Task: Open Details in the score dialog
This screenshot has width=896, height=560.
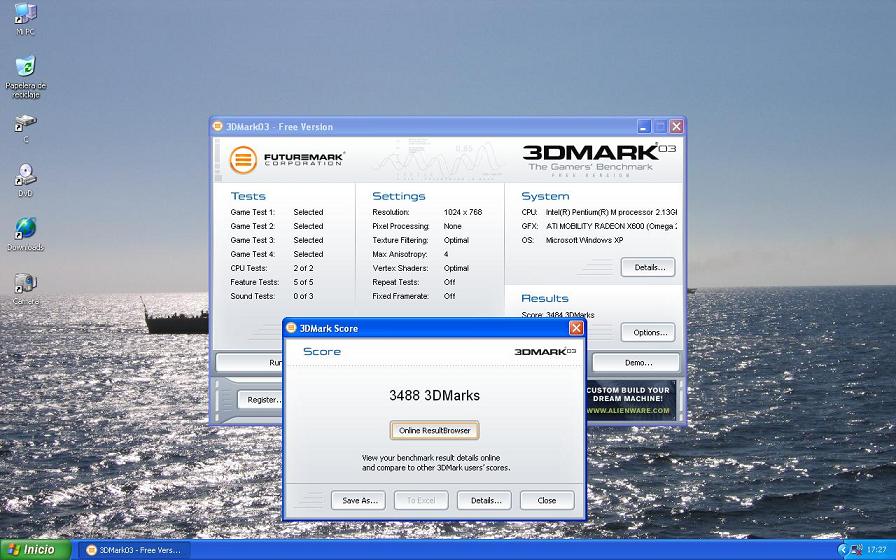Action: (485, 500)
